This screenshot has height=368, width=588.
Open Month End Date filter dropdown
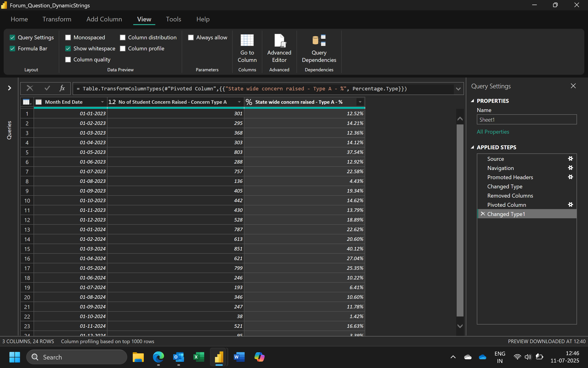[102, 102]
